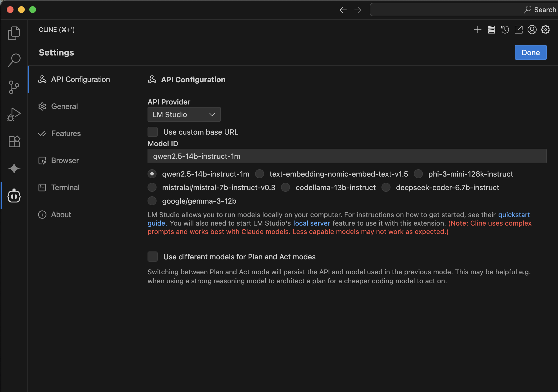
Task: Open Run and Debug view
Action: (x=14, y=114)
